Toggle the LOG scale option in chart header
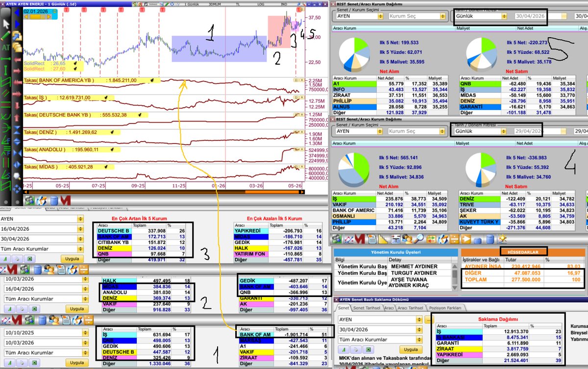The height and width of the screenshot is (369, 588). [x=261, y=4]
